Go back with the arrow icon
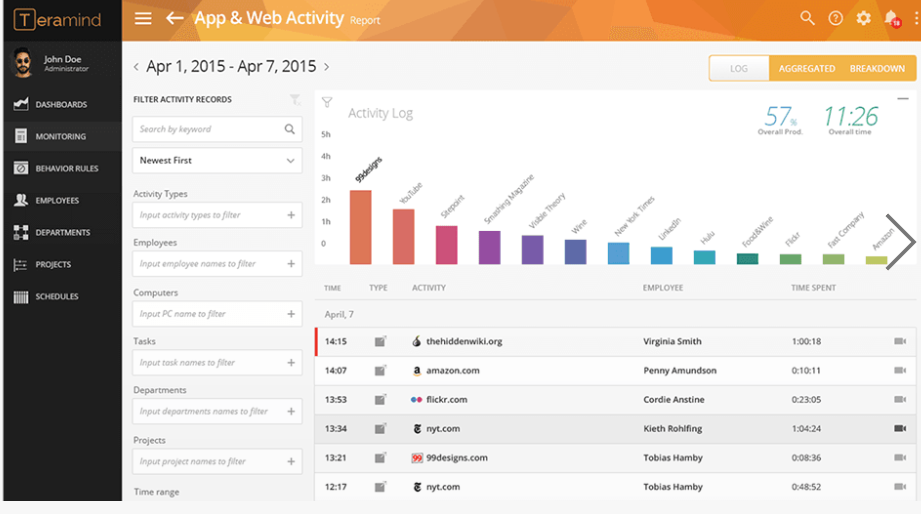This screenshot has height=514, width=921. pos(174,18)
